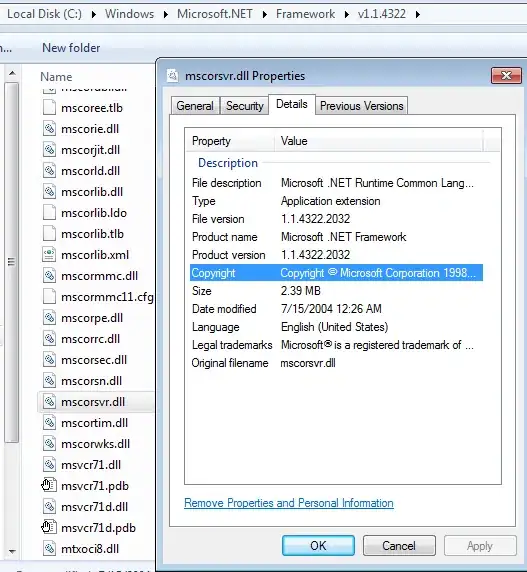Screen dimensions: 527x572
Task: Go to Windows folder in the address bar
Action: tap(129, 14)
